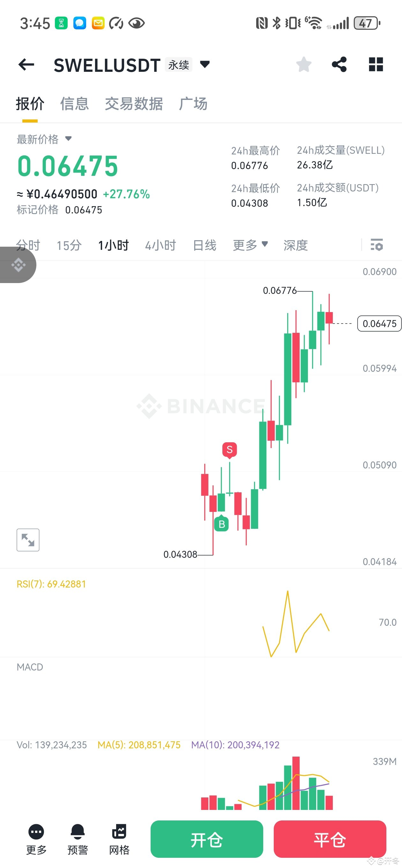Open the four-square grid menu icon
The width and height of the screenshot is (402, 868).
point(376,64)
